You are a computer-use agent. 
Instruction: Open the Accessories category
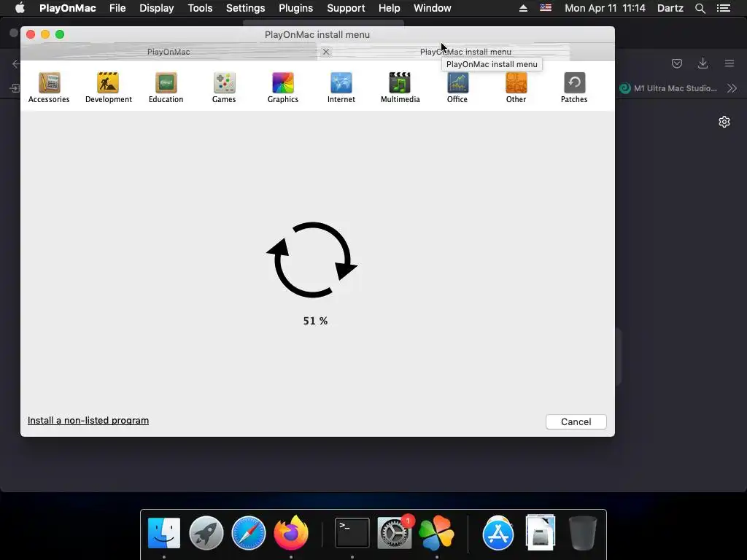click(x=49, y=87)
